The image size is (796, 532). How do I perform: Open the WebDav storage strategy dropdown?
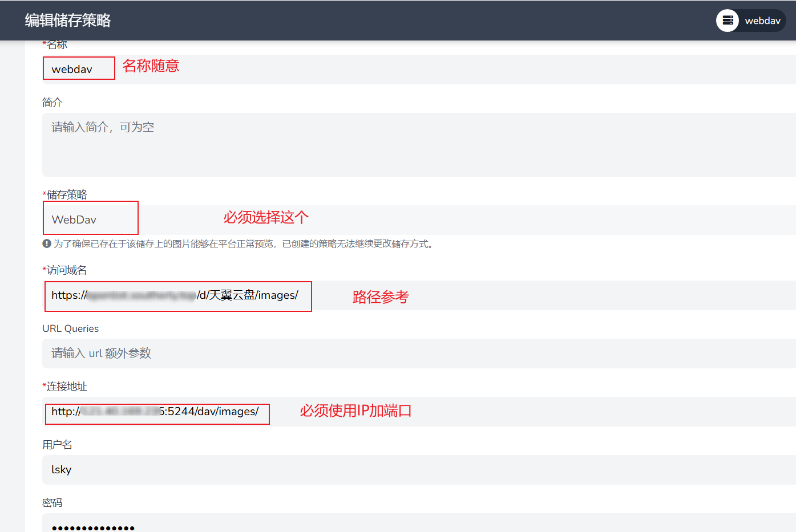(x=419, y=220)
